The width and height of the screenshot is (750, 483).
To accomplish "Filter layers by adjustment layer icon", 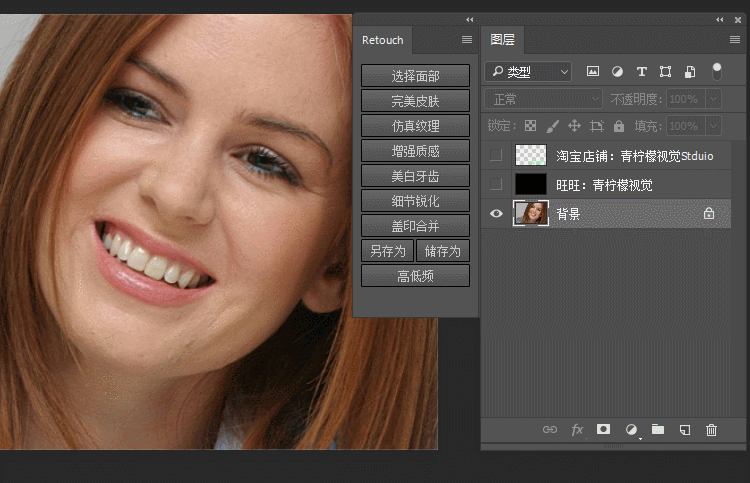I will [617, 72].
